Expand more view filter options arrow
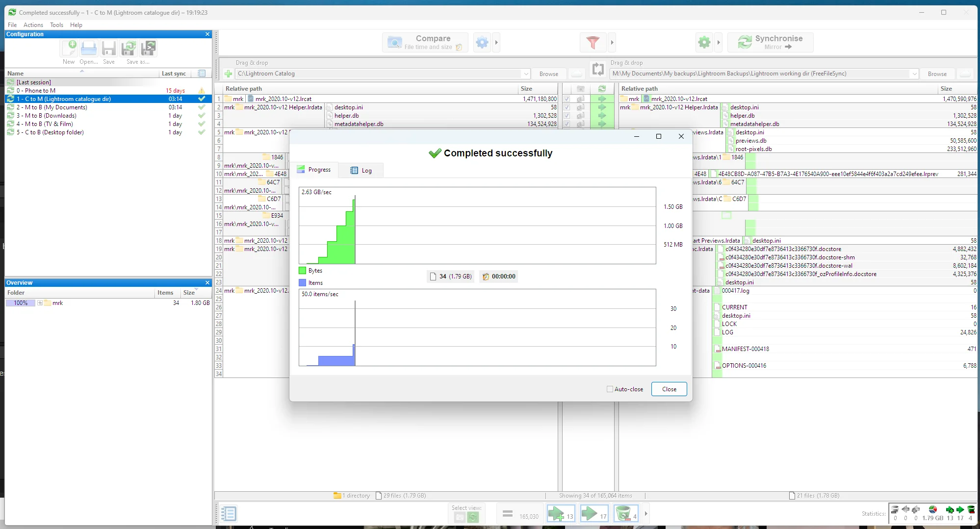 tap(646, 514)
